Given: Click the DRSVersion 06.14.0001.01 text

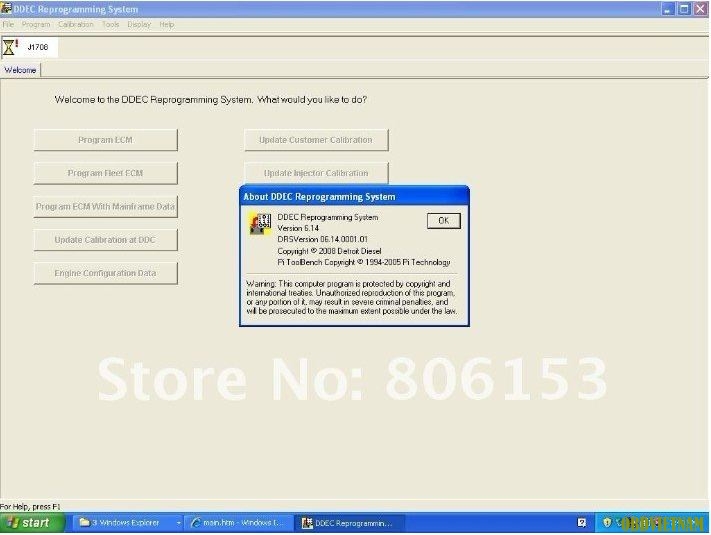Looking at the screenshot, I should click(x=322, y=239).
